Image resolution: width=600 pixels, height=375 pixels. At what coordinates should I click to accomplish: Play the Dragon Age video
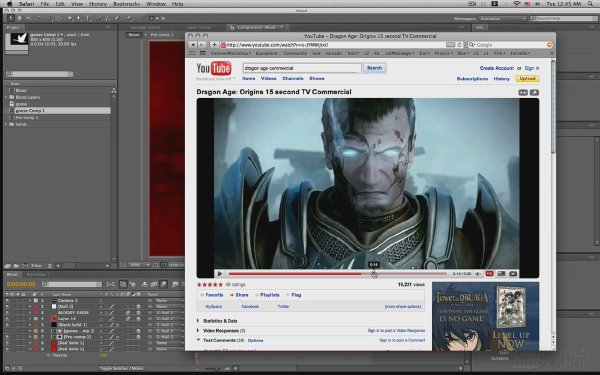[220, 274]
